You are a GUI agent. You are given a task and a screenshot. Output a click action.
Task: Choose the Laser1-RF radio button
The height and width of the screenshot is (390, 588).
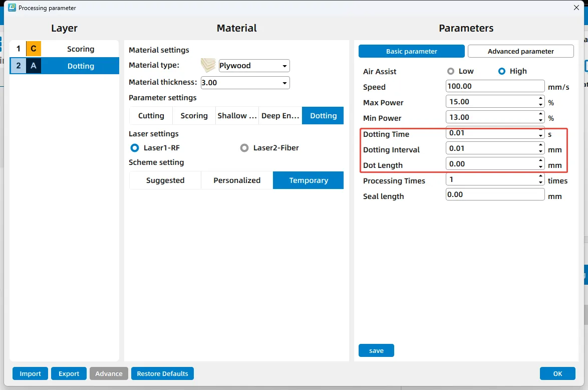(x=134, y=148)
